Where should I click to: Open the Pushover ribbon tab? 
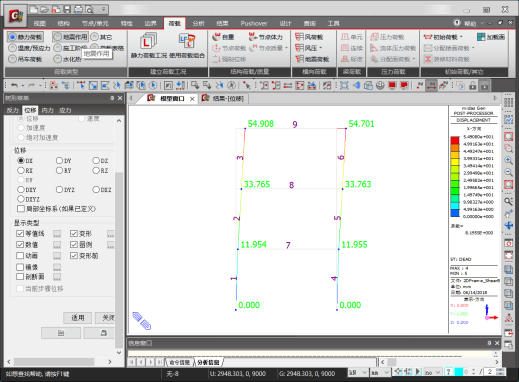coord(254,23)
